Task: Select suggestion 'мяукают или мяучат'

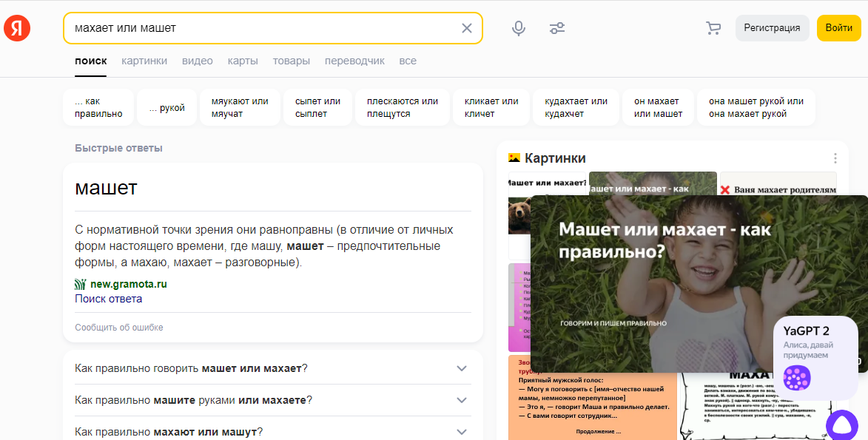Action: (240, 107)
